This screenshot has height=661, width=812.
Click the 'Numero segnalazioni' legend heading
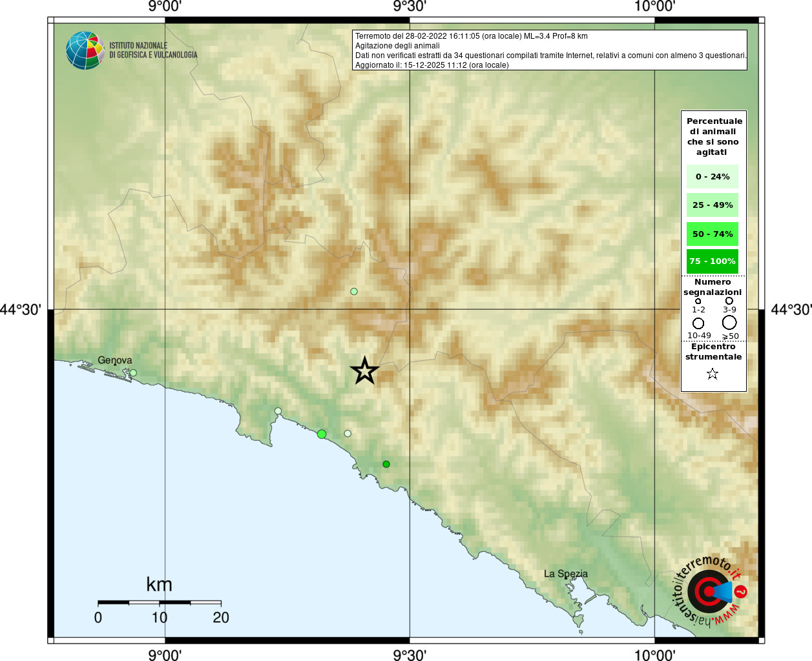click(x=713, y=287)
